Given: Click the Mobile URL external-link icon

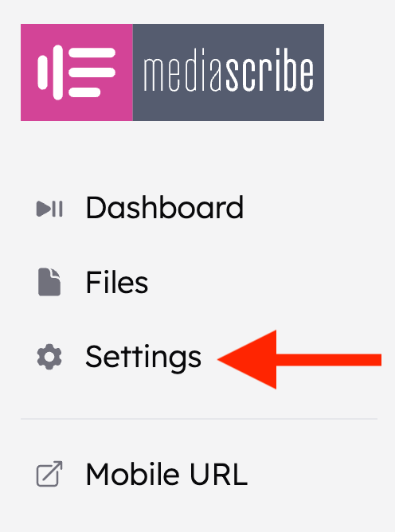Looking at the screenshot, I should click(x=49, y=474).
